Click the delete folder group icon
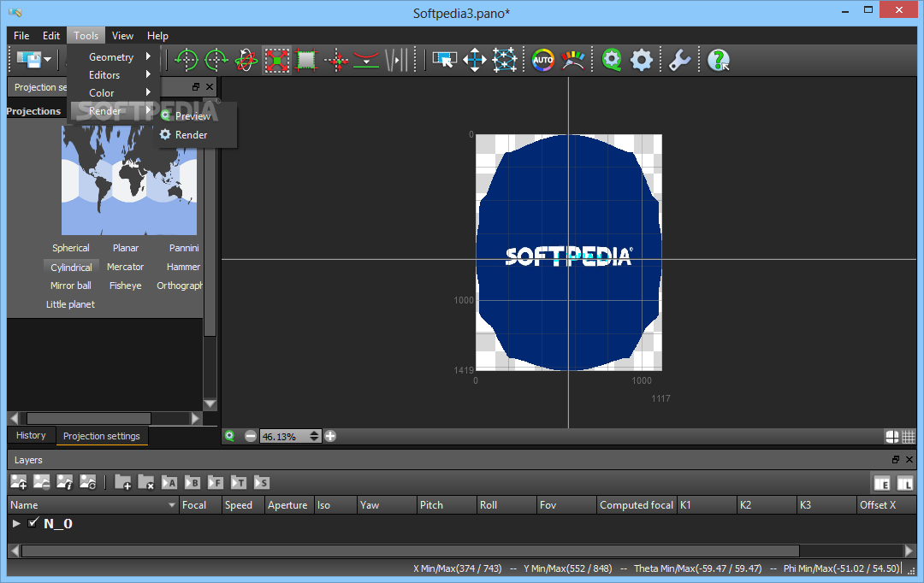 (x=145, y=482)
